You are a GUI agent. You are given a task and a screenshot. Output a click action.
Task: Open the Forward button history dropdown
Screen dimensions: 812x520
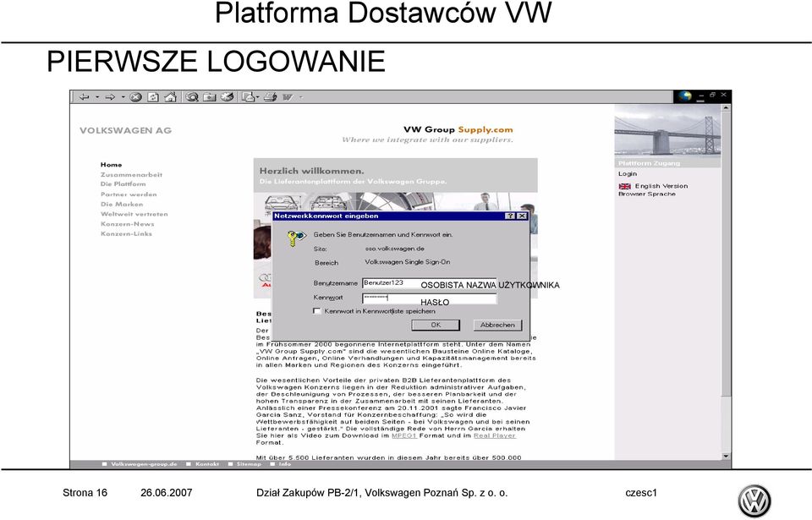point(123,97)
